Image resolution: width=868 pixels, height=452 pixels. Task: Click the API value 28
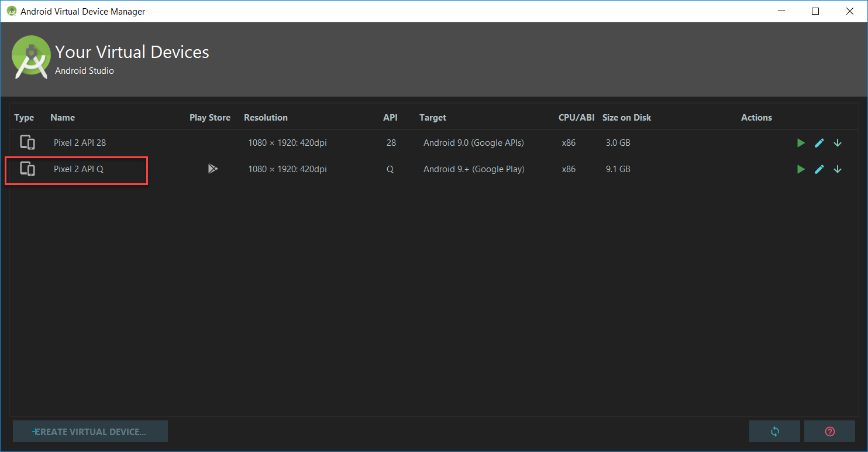391,143
